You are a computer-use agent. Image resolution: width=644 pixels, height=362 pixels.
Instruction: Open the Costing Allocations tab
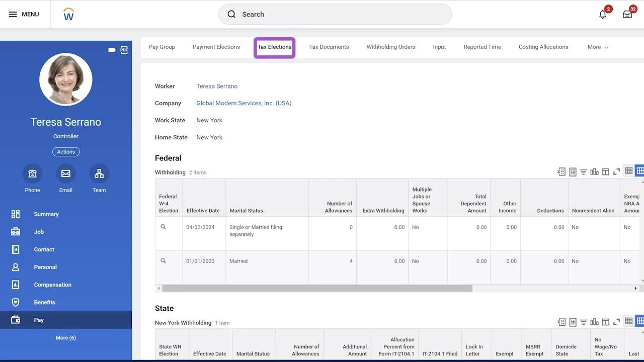(543, 47)
